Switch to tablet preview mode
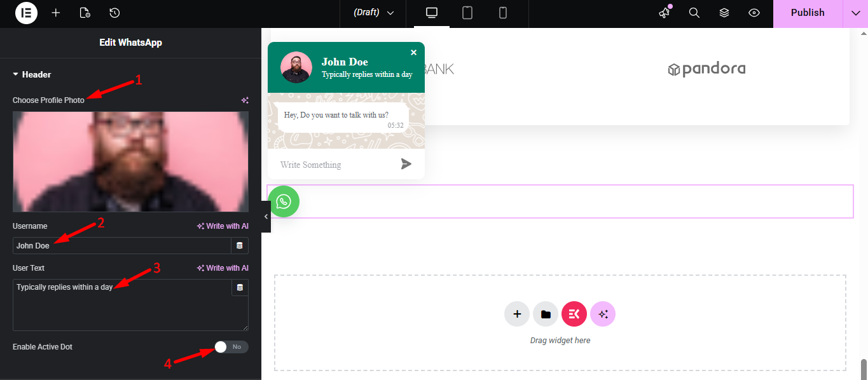Image resolution: width=868 pixels, height=380 pixels. 467,13
